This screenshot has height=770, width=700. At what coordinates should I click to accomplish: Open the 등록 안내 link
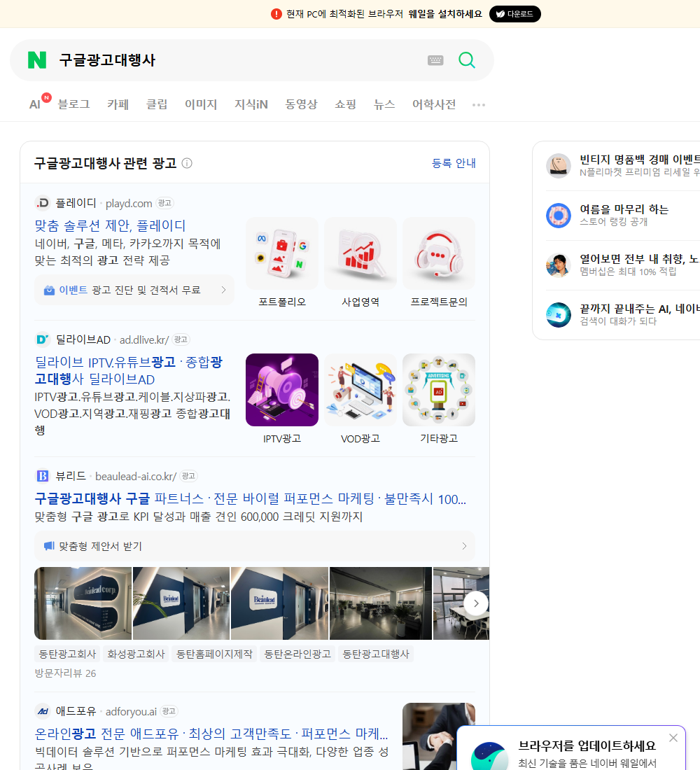point(454,163)
